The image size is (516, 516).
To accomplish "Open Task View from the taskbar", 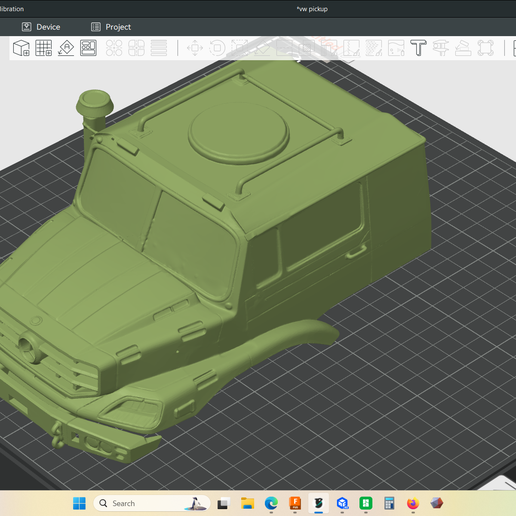I will 224,503.
